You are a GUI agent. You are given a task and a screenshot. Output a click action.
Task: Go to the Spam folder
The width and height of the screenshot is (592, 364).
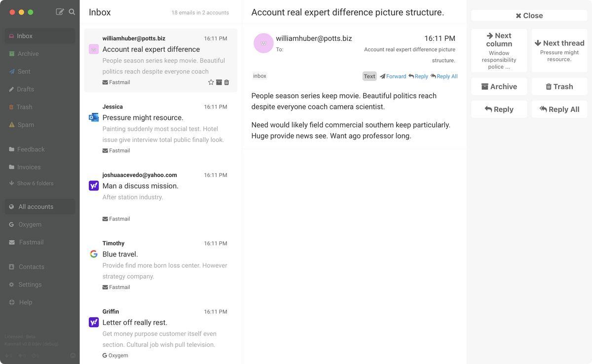26,125
